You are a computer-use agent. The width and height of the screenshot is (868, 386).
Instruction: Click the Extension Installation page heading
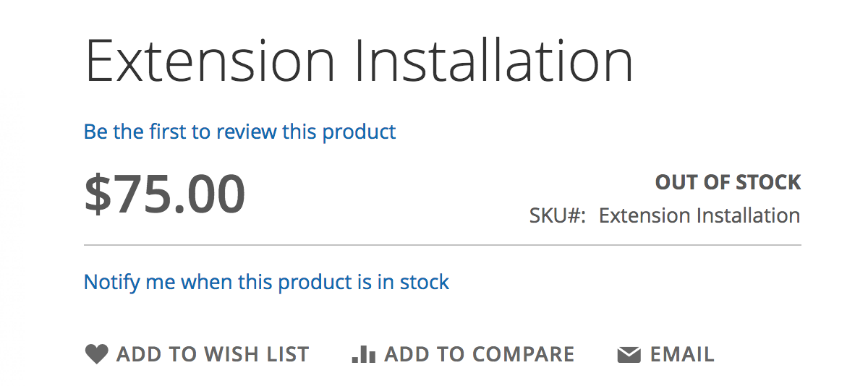pyautogui.click(x=359, y=61)
